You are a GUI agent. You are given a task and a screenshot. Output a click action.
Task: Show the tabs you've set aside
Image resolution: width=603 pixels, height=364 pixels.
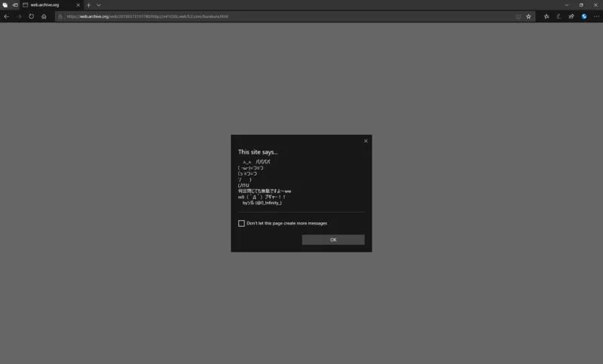[x=5, y=5]
